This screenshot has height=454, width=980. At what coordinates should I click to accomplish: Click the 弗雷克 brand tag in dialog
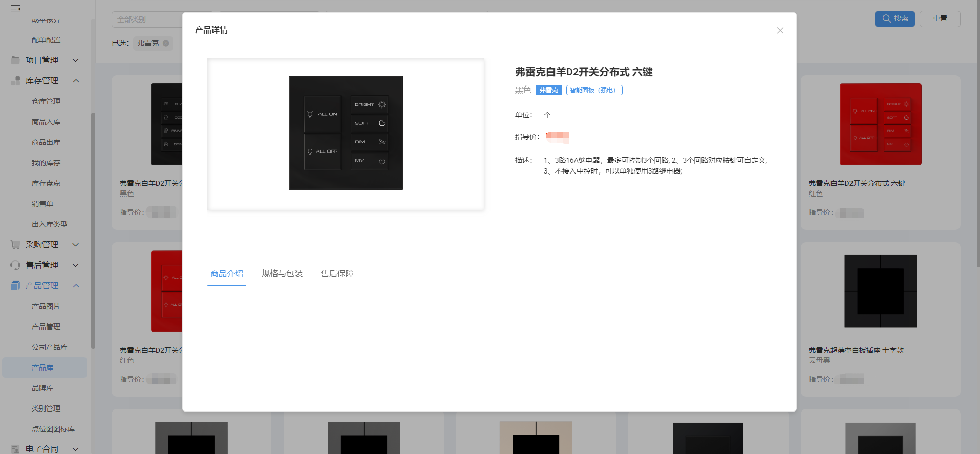[x=549, y=90]
